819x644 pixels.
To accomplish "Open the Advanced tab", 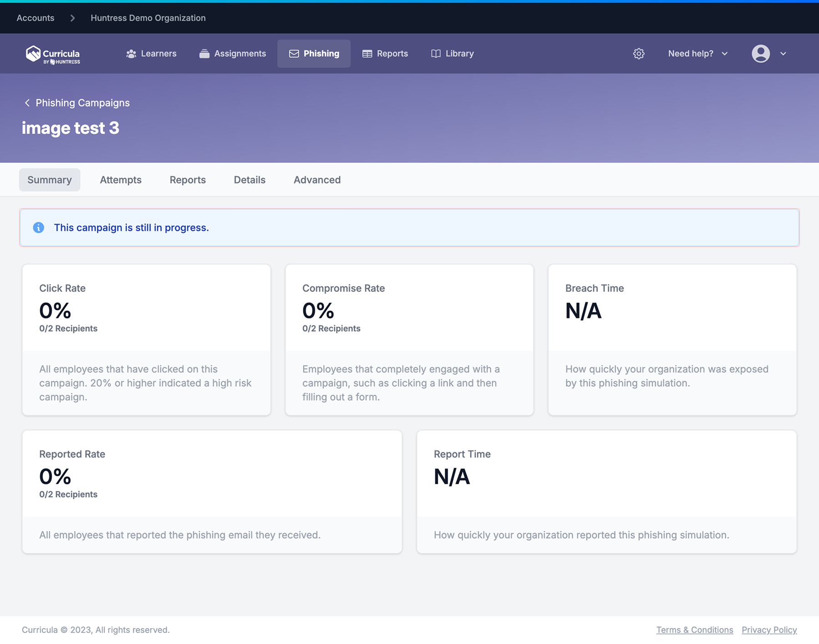I will pos(317,180).
